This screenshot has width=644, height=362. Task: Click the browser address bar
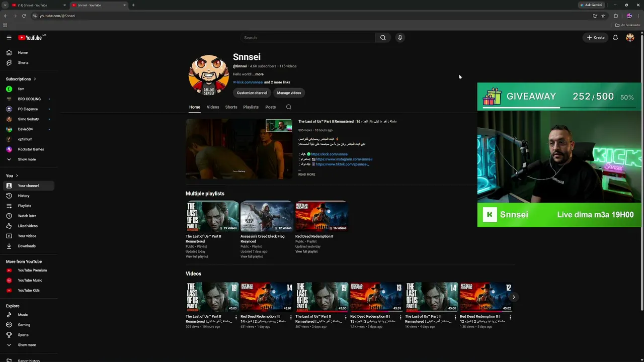[312, 16]
